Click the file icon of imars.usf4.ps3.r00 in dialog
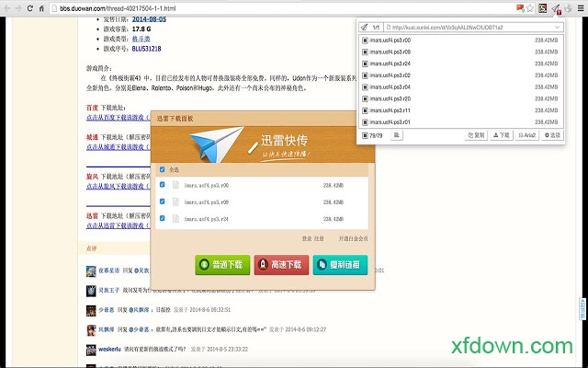Screen dimensions: 588x368 coord(175,185)
